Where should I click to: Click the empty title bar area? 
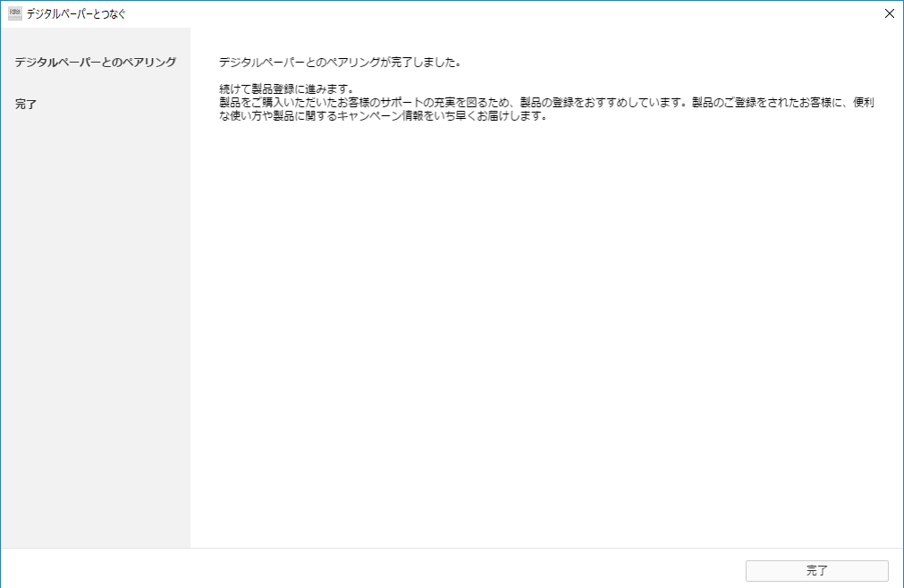(x=492, y=13)
